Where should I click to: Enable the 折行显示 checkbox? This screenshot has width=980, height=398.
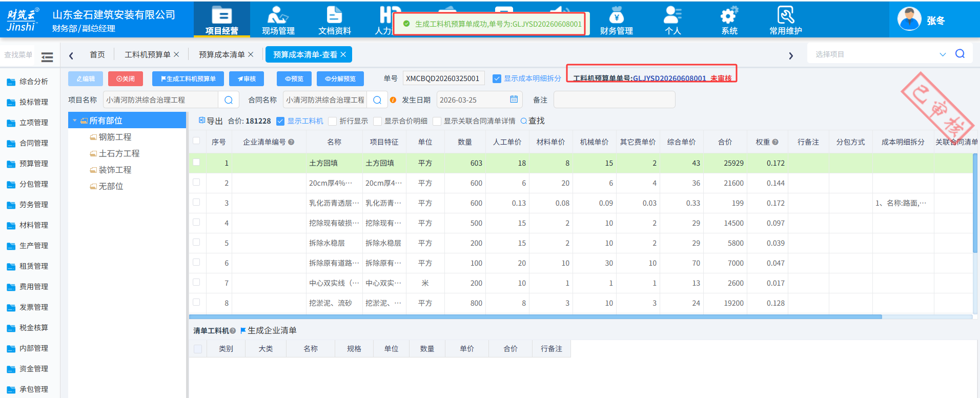333,121
